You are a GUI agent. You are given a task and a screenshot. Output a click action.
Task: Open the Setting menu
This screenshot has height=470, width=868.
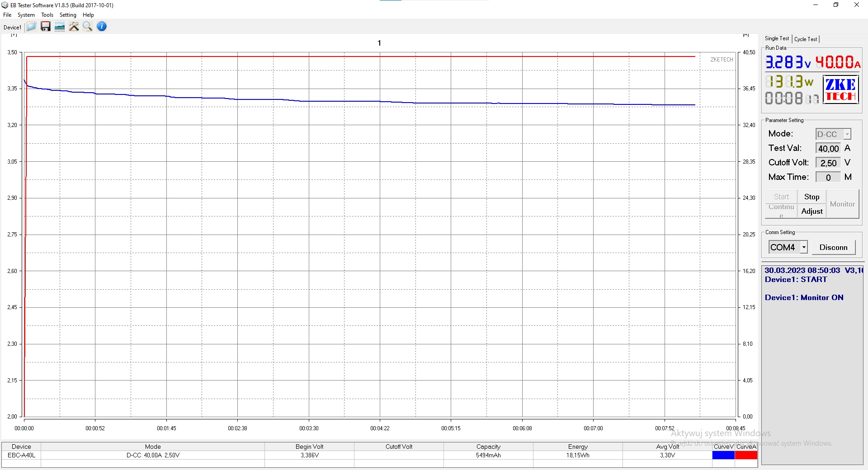coord(68,15)
